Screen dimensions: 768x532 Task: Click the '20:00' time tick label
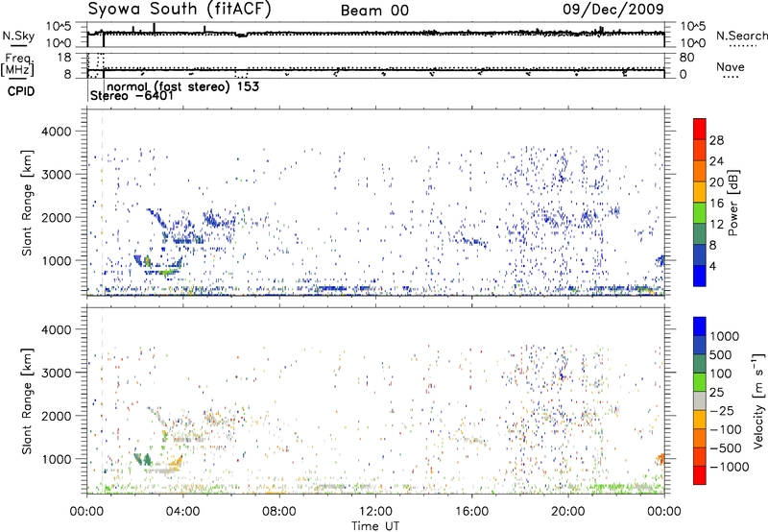(567, 512)
